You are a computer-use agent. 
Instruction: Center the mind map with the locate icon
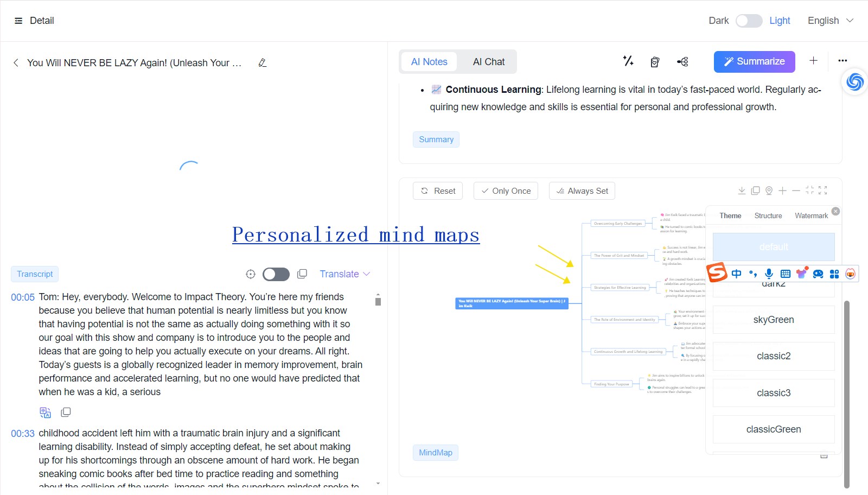(x=768, y=191)
